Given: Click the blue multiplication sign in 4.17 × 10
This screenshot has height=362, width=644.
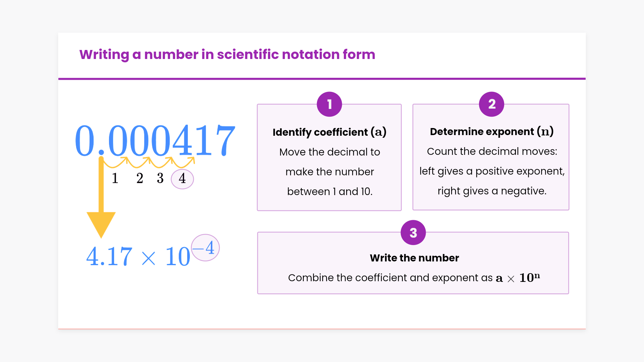Looking at the screenshot, I should [x=148, y=258].
